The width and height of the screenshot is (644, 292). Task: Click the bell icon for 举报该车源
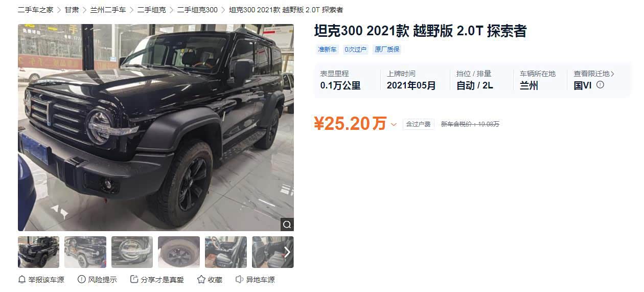click(22, 280)
